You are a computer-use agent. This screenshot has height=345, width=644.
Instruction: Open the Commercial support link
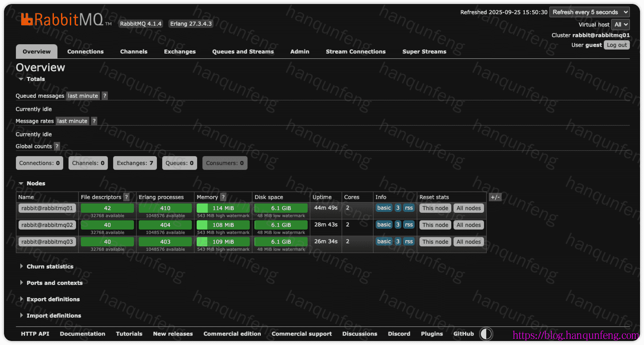pyautogui.click(x=302, y=334)
